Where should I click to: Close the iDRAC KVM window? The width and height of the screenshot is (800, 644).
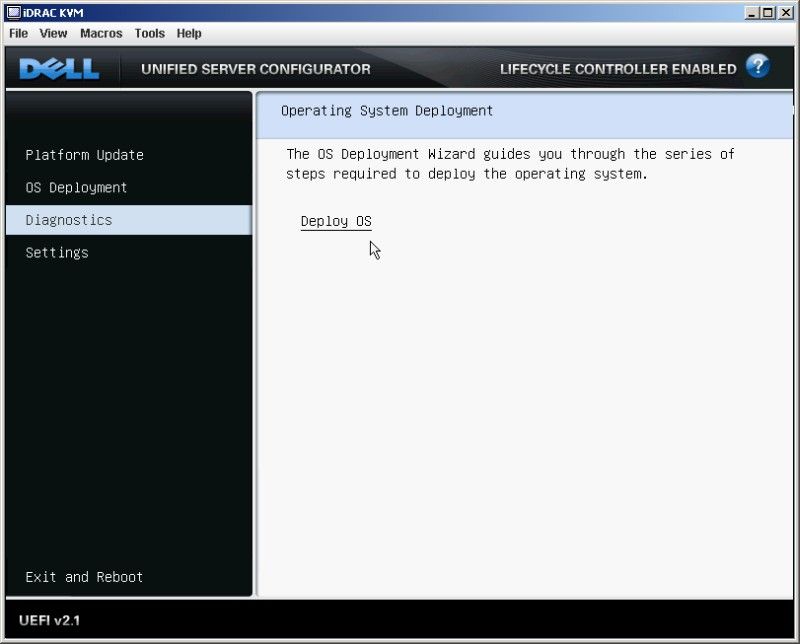point(786,13)
